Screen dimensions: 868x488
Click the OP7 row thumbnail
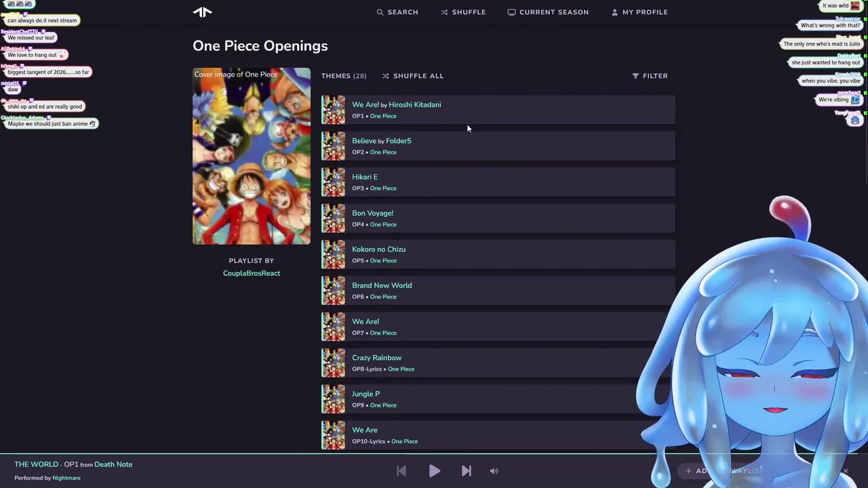coord(333,327)
